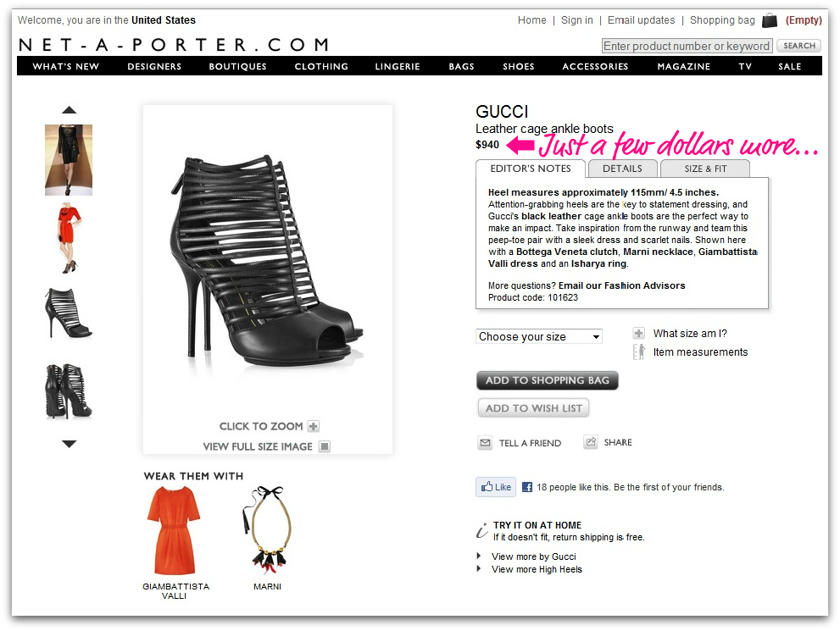Click Add to Shopping Bag button
The width and height of the screenshot is (840, 631).
pyautogui.click(x=548, y=380)
